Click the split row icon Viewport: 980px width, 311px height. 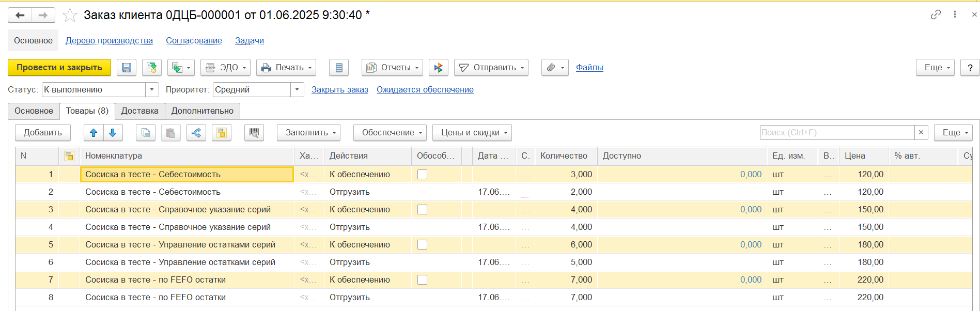[196, 133]
